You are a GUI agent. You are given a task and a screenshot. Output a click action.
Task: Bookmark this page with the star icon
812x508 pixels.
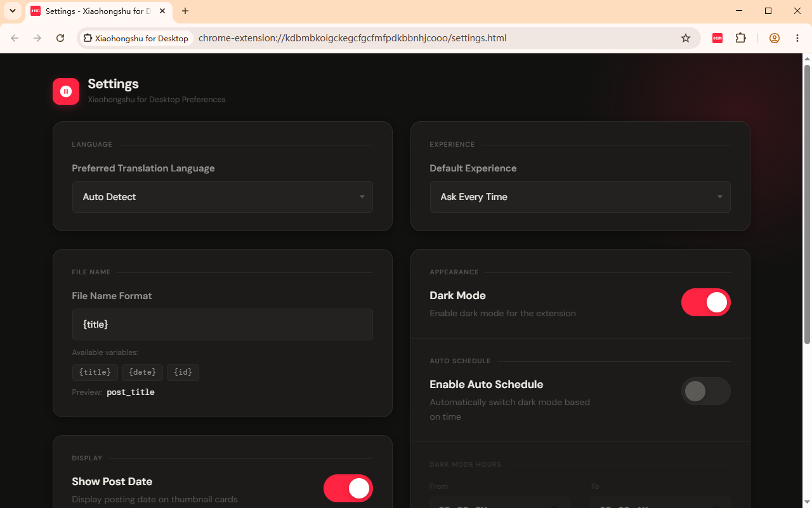pos(686,38)
